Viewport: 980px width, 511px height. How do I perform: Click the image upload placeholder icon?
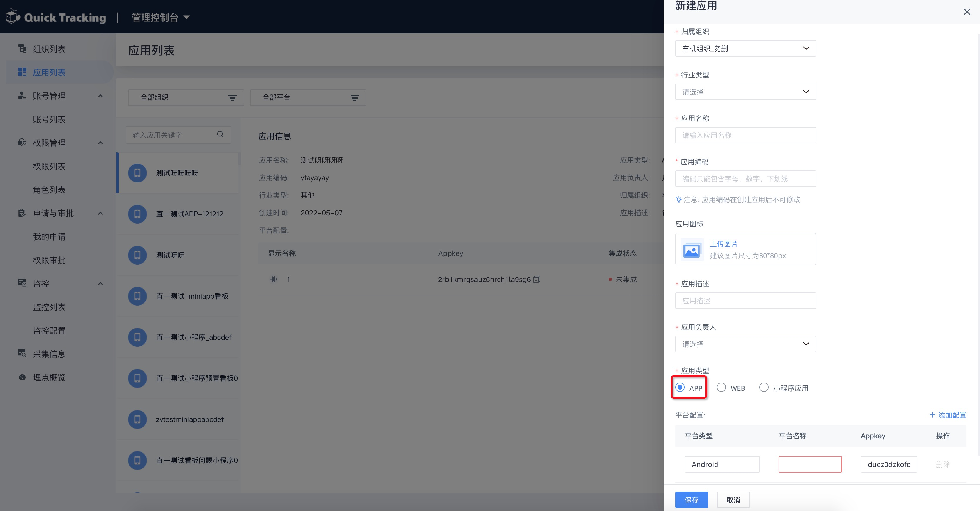(692, 249)
